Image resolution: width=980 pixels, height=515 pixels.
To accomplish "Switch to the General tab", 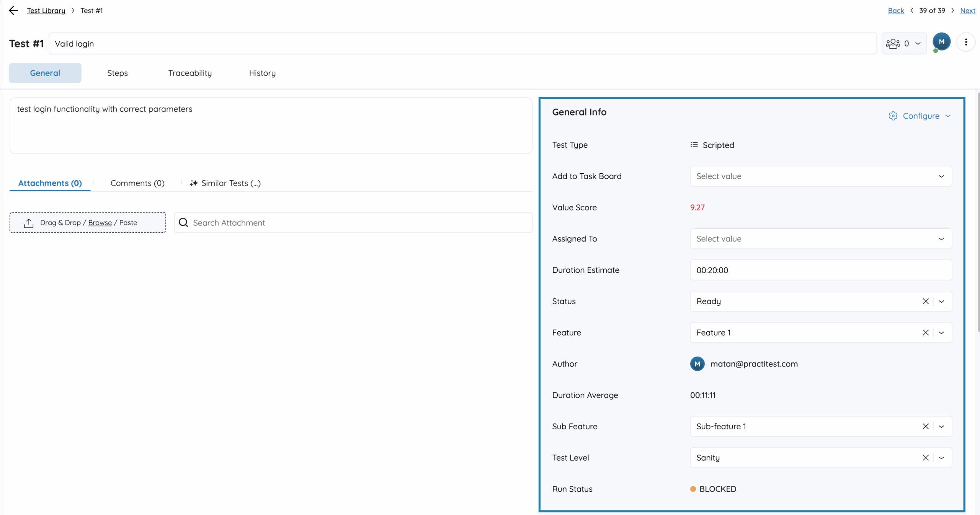I will point(45,73).
